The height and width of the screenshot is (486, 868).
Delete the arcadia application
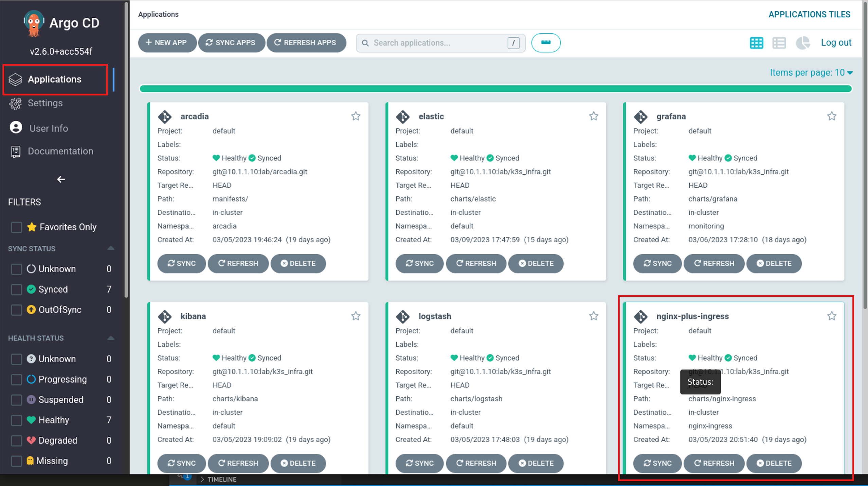click(x=298, y=263)
